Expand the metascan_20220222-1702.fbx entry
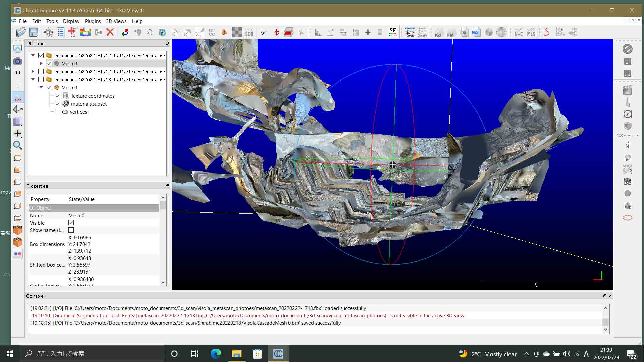644x362 pixels. coord(33,71)
